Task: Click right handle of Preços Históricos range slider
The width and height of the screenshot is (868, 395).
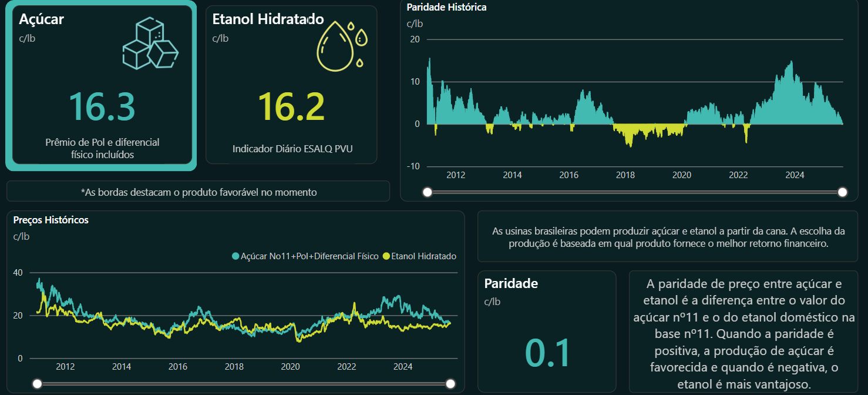Action: (451, 384)
